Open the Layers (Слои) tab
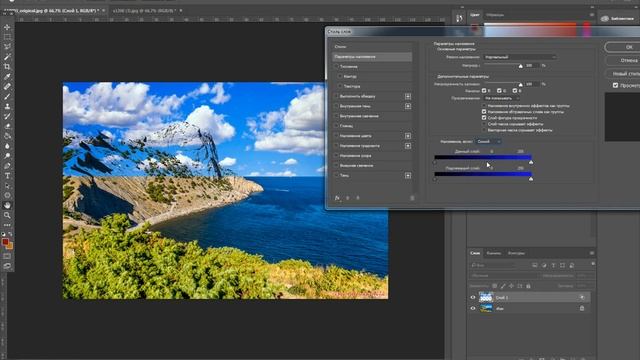The height and width of the screenshot is (360, 640). [x=475, y=253]
